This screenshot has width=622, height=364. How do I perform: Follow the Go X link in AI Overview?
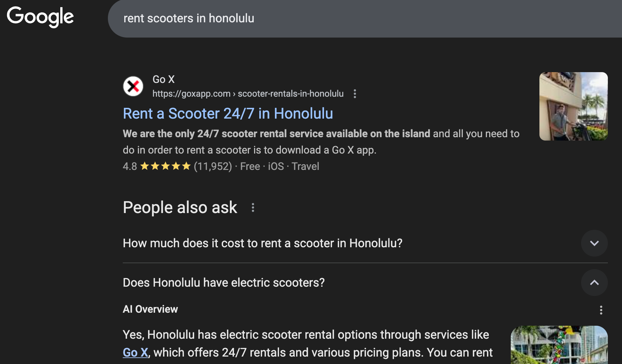coord(135,352)
